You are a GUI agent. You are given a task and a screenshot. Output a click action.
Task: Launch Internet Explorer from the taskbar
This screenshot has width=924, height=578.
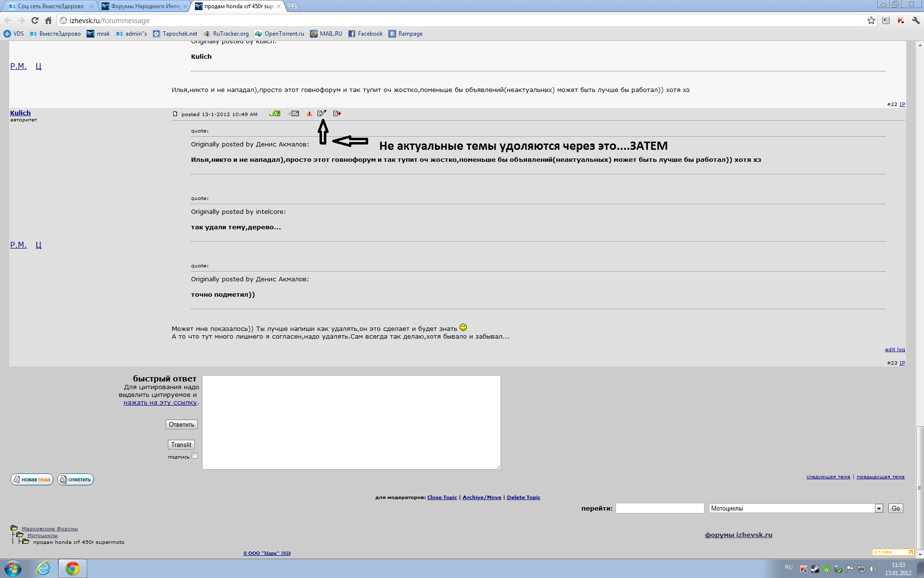[x=43, y=568]
